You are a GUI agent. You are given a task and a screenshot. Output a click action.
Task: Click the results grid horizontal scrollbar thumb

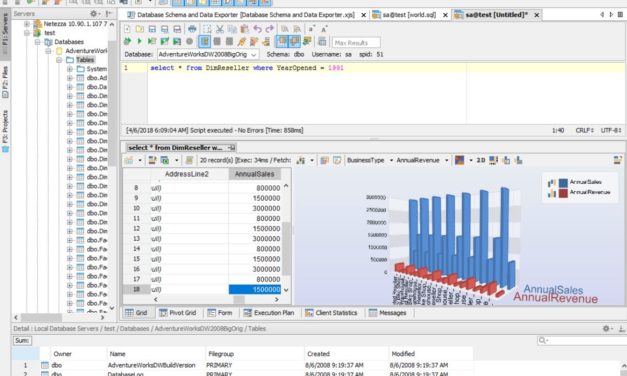pos(239,299)
